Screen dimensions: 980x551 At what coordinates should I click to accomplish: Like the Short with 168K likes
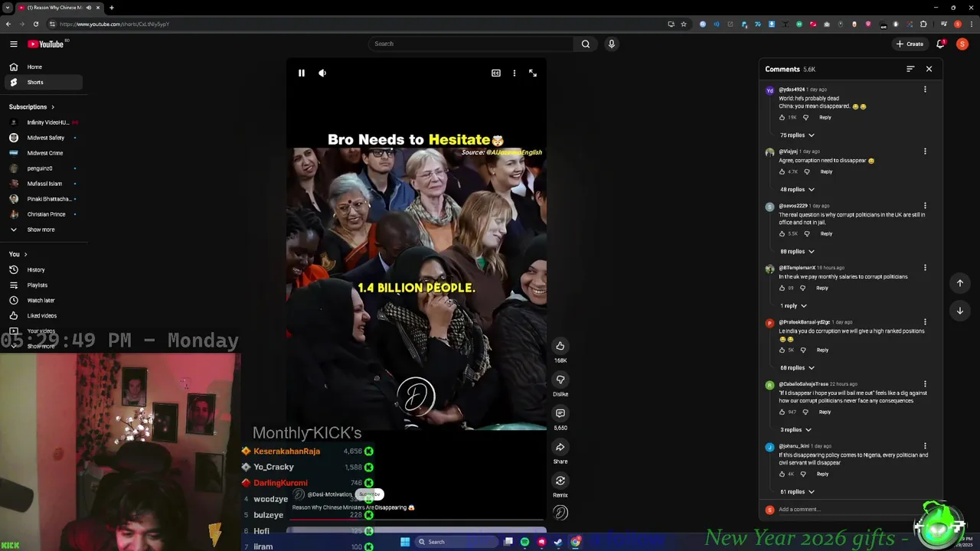(x=560, y=346)
